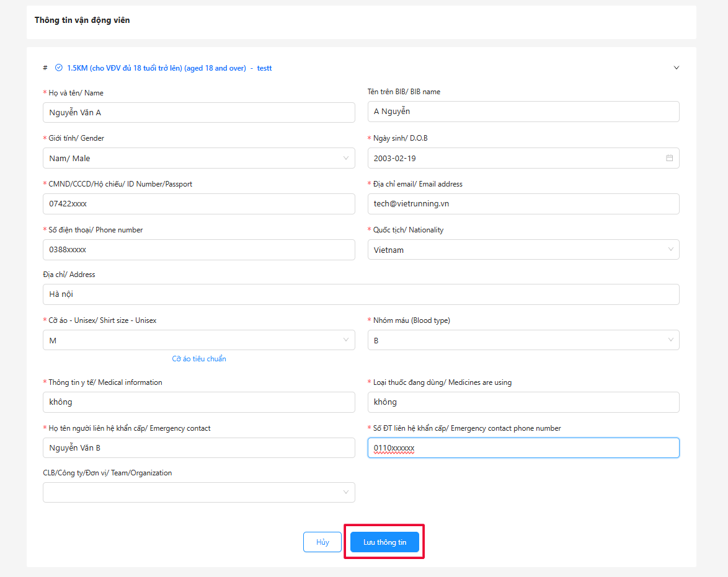Open the Quốc tịch/Nationality dropdown
This screenshot has width=728, height=577.
[x=523, y=250]
